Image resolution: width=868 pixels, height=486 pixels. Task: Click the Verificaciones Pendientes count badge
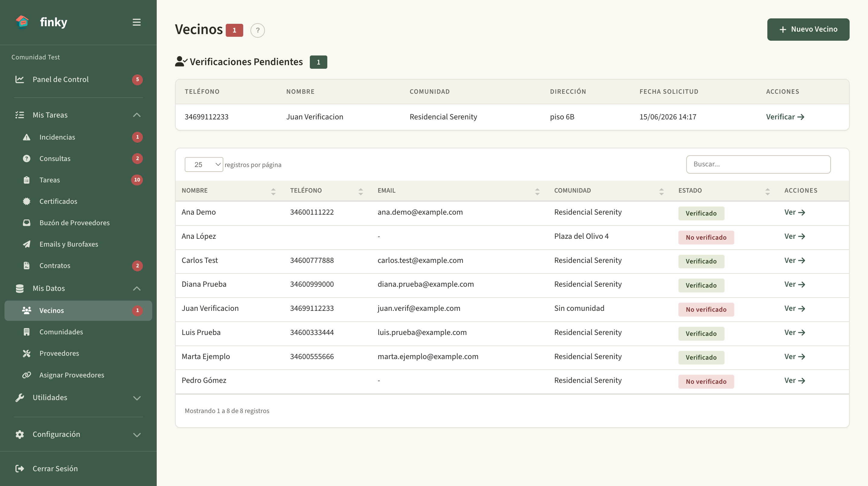(x=319, y=62)
